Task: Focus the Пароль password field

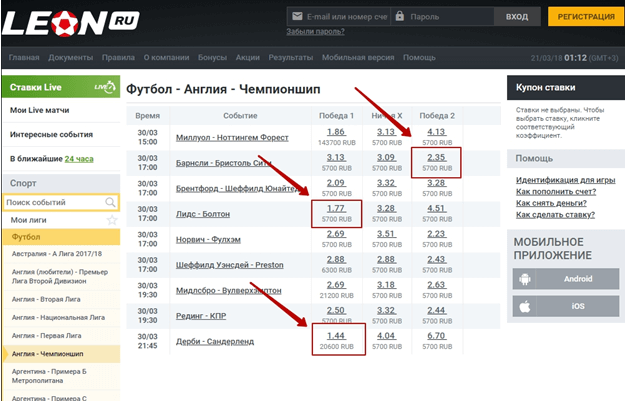Action: (442, 16)
